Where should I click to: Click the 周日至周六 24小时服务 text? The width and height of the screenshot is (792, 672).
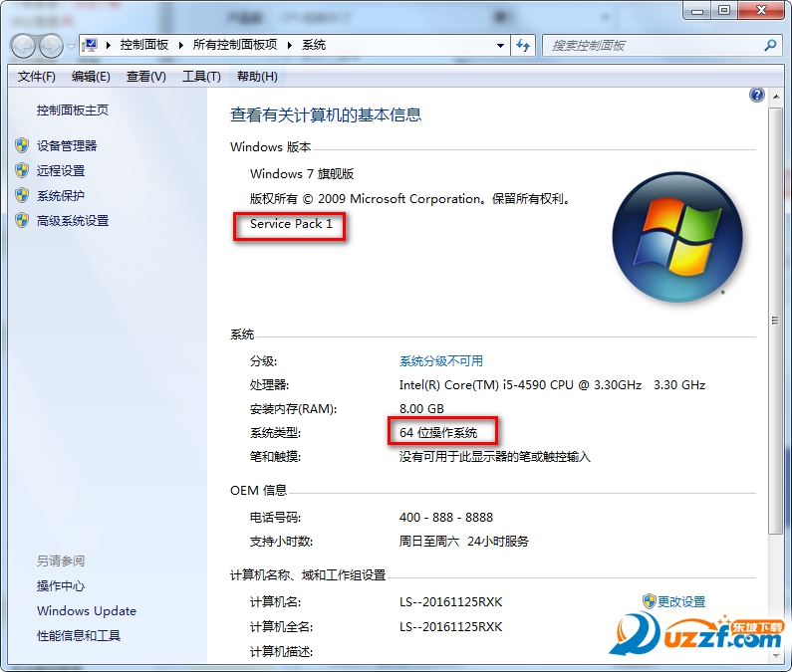[463, 542]
